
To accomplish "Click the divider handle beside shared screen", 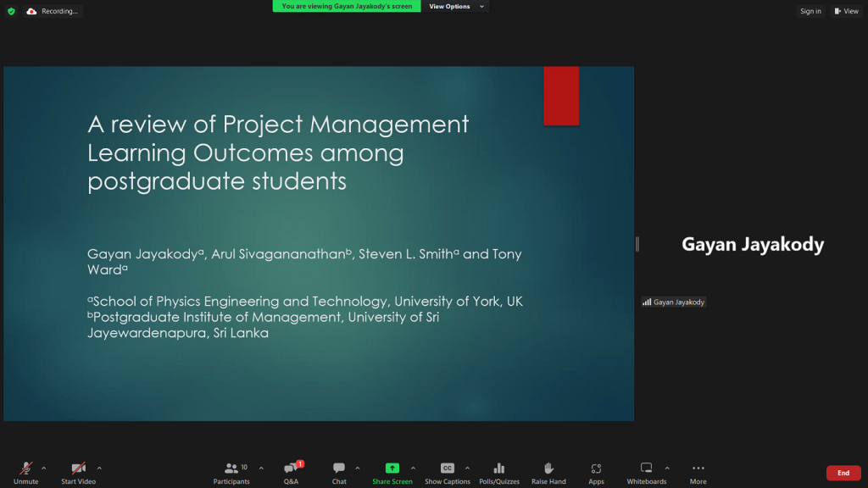I will coord(637,244).
